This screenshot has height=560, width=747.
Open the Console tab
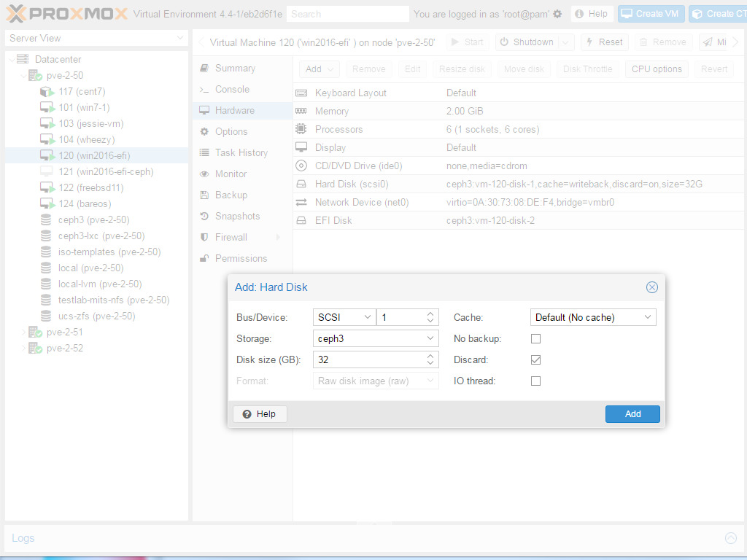[242, 89]
